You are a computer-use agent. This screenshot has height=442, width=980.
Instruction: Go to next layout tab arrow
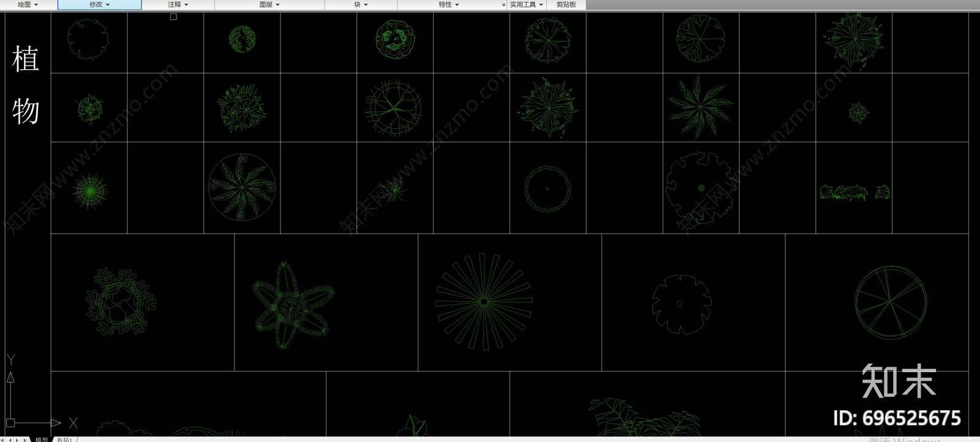click(17, 439)
